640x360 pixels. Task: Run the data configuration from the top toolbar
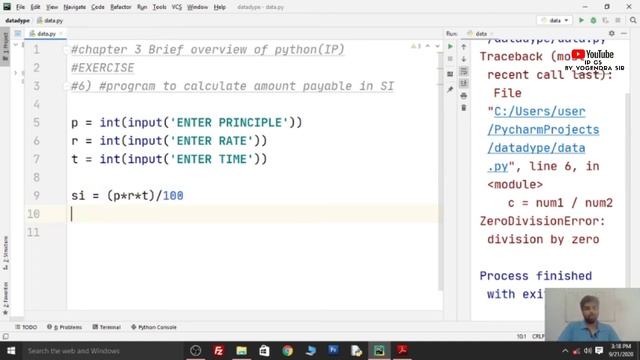click(x=581, y=20)
